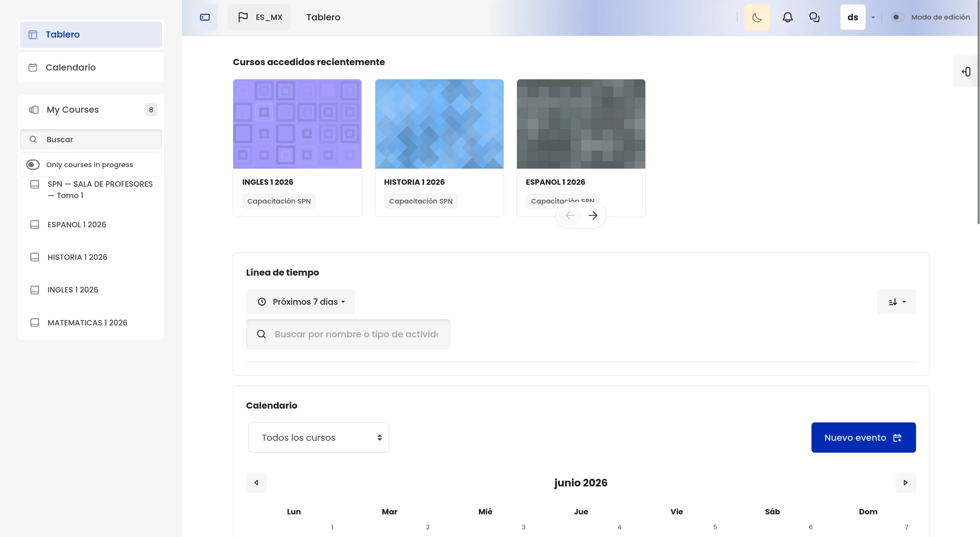Show next recent courses with right arrow

(x=593, y=215)
